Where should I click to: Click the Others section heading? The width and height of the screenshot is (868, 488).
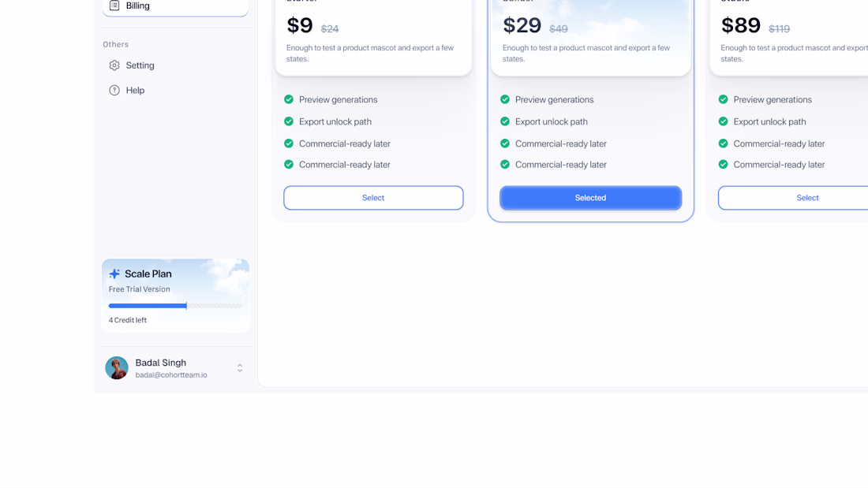tap(116, 44)
